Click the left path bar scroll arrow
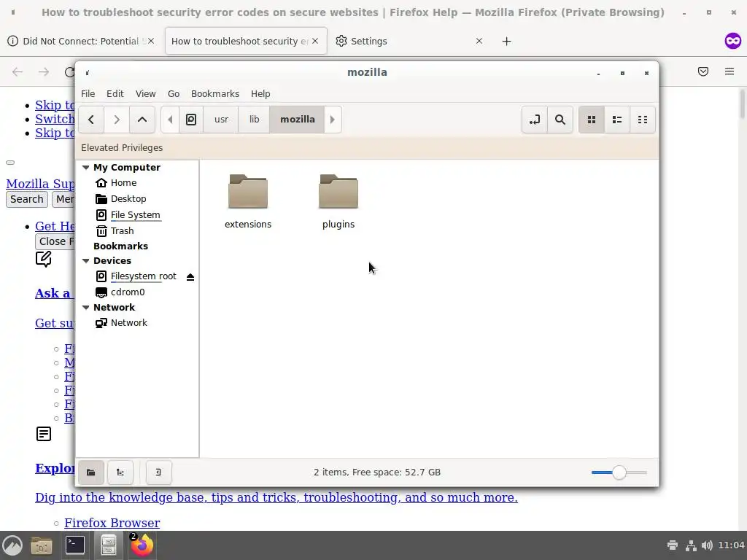This screenshot has width=747, height=560. coord(170,120)
